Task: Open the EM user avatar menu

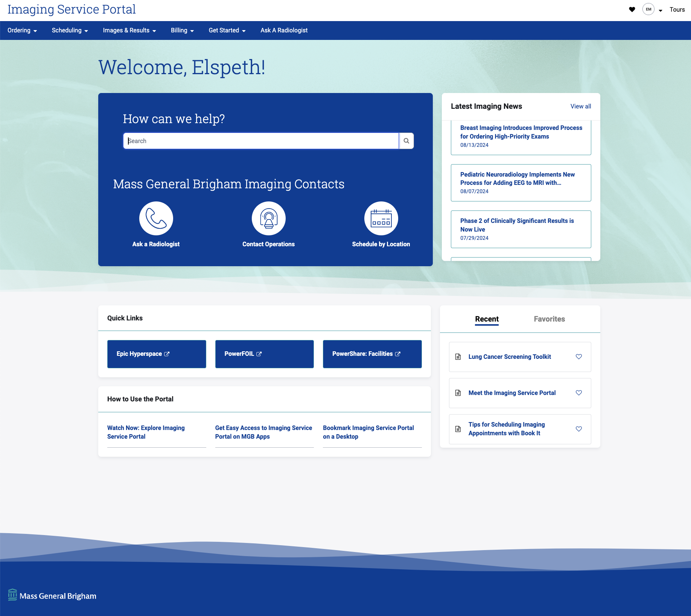Action: (x=648, y=9)
